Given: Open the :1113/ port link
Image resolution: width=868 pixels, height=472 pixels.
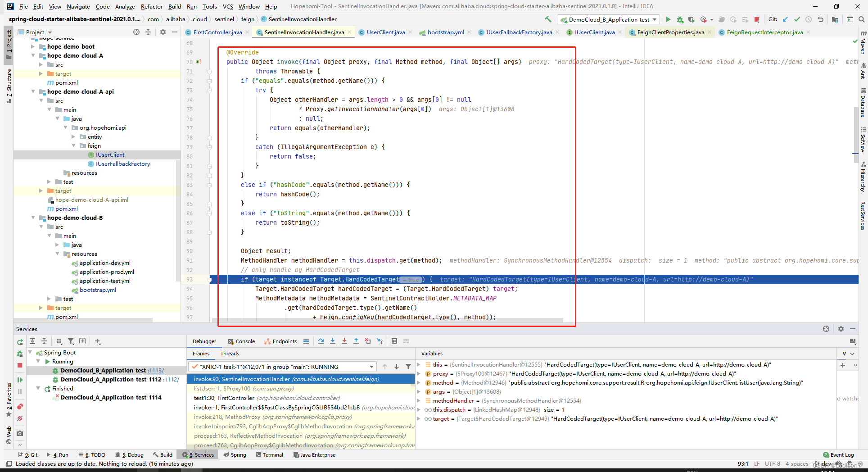Looking at the screenshot, I should [156, 370].
